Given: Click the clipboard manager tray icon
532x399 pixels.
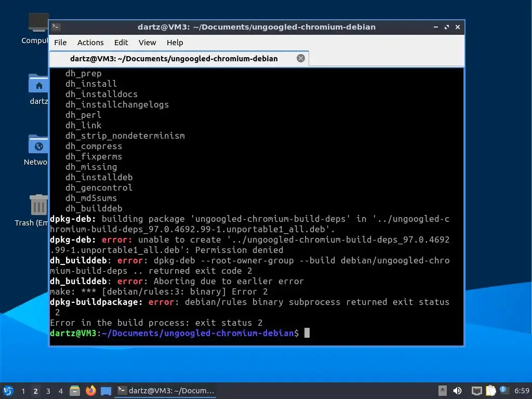Looking at the screenshot, I should click(x=490, y=391).
